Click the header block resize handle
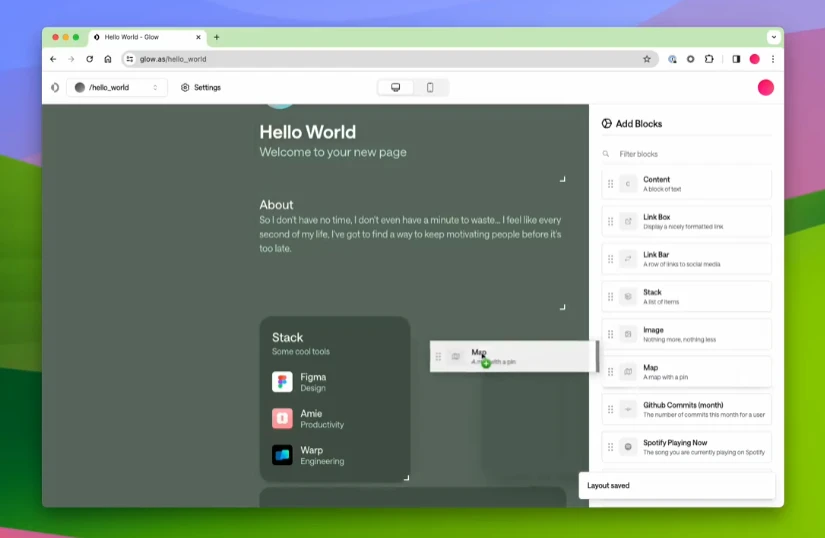 point(562,179)
